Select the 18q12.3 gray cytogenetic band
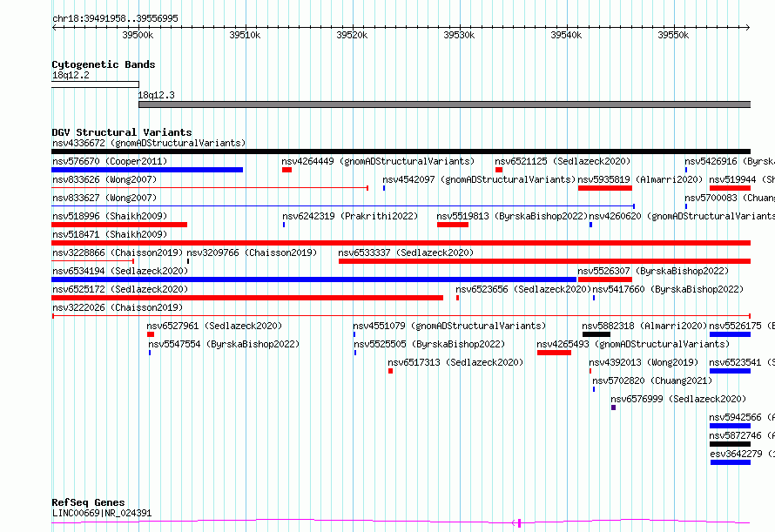 pyautogui.click(x=445, y=104)
